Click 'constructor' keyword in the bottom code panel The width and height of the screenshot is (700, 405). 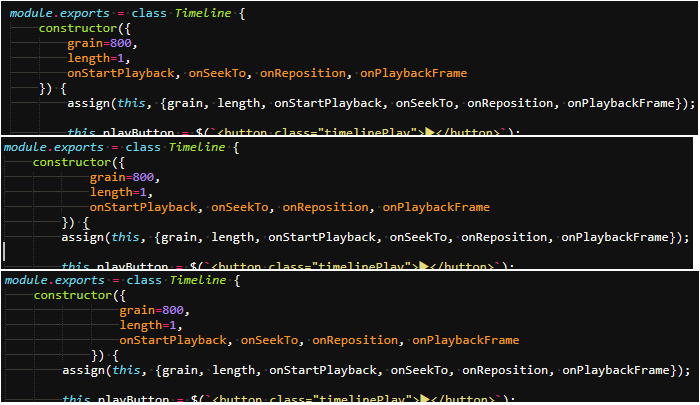[x=73, y=296]
